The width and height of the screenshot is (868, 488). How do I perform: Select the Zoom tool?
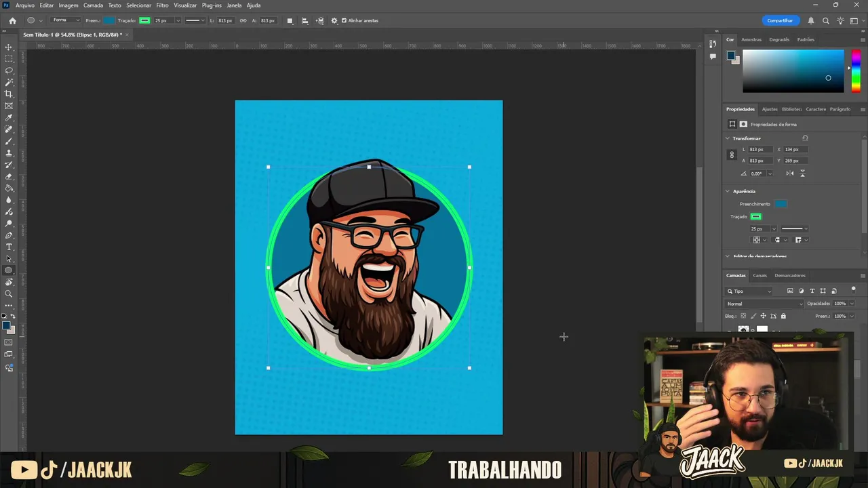point(9,293)
